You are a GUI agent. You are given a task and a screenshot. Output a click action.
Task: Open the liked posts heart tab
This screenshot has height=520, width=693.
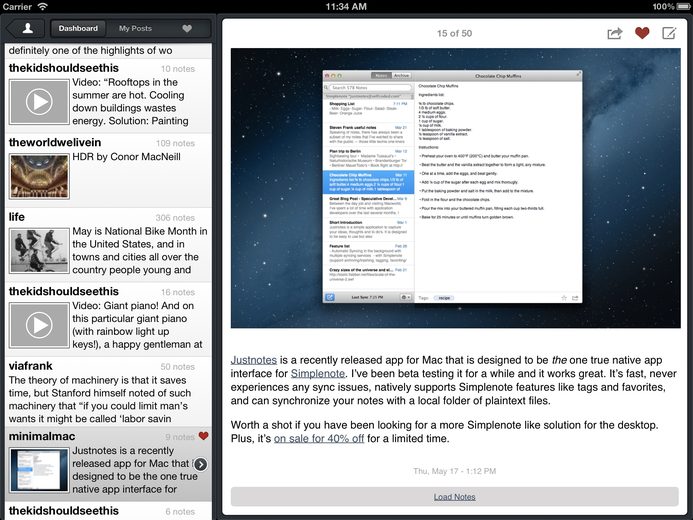click(187, 29)
